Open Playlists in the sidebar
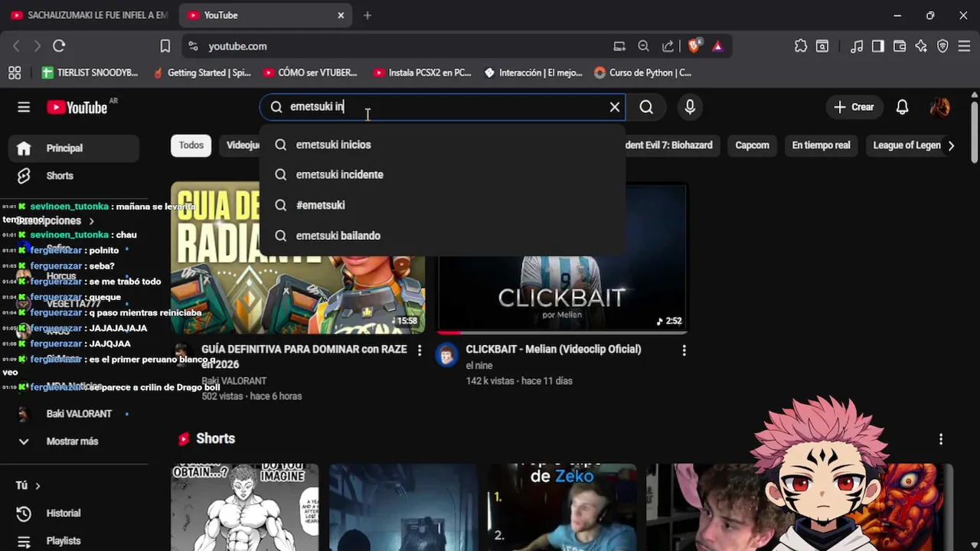The image size is (980, 551). [73, 541]
